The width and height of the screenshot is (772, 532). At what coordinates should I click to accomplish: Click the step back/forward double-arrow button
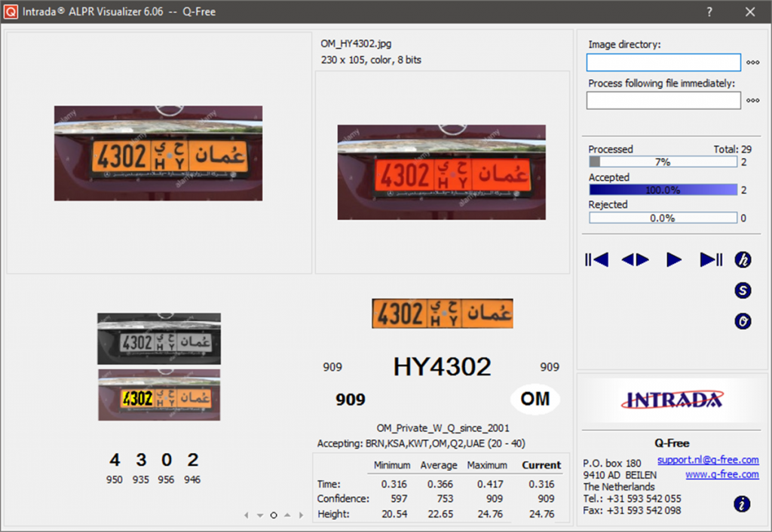635,260
